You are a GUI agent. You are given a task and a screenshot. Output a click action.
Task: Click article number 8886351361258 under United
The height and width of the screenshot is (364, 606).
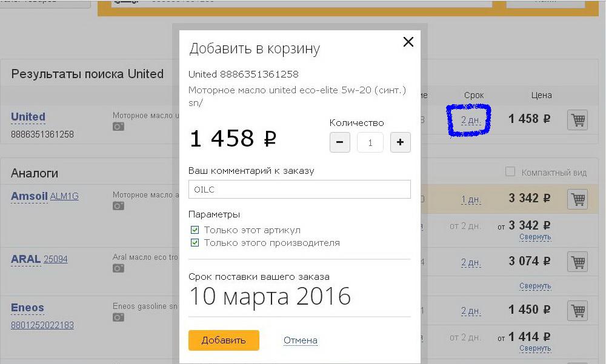click(42, 134)
